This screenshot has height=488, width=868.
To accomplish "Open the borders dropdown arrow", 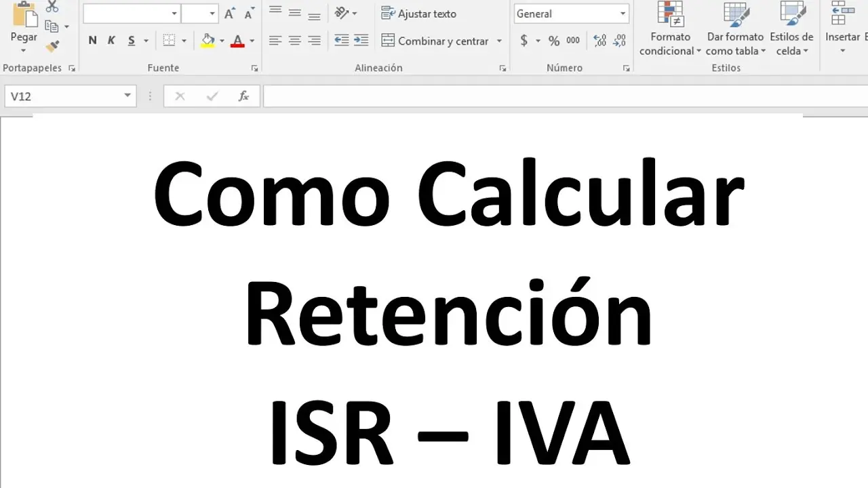I will [184, 41].
